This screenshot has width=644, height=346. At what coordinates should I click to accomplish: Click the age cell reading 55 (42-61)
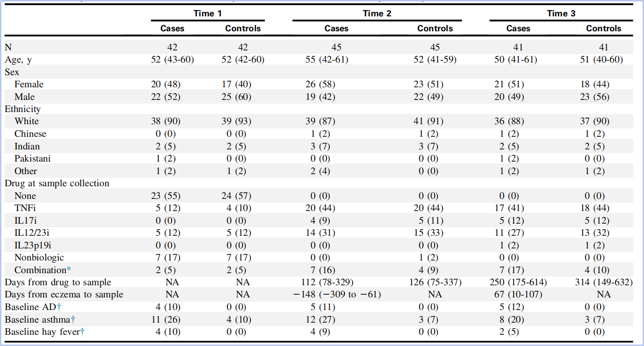click(336, 60)
